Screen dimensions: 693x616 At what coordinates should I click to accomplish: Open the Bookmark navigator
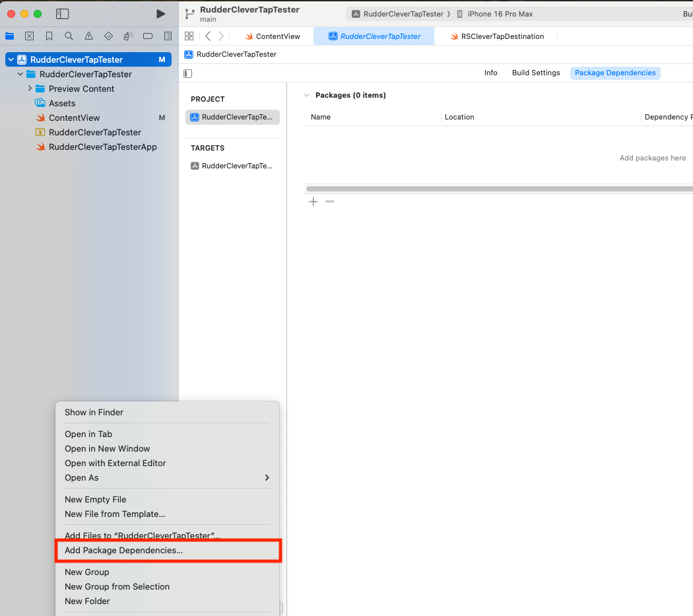(49, 36)
